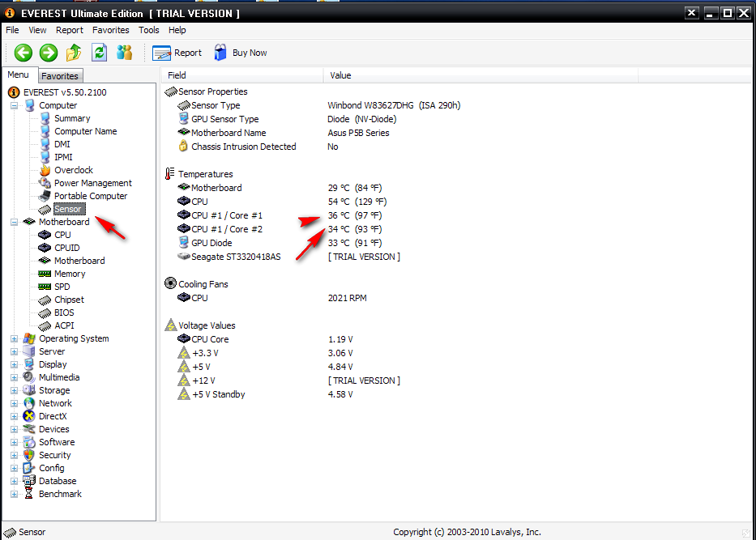
Task: Click the Value column header
Action: pos(481,75)
